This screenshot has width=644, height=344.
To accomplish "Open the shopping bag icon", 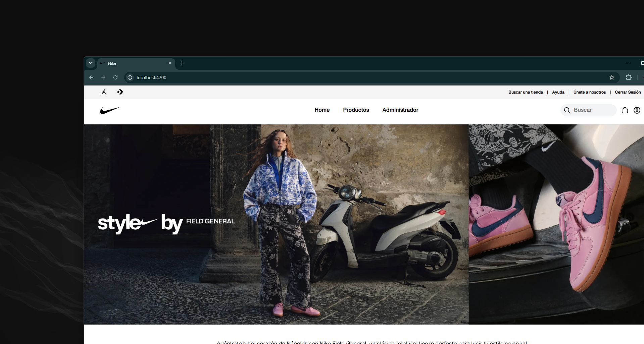I will pyautogui.click(x=625, y=110).
